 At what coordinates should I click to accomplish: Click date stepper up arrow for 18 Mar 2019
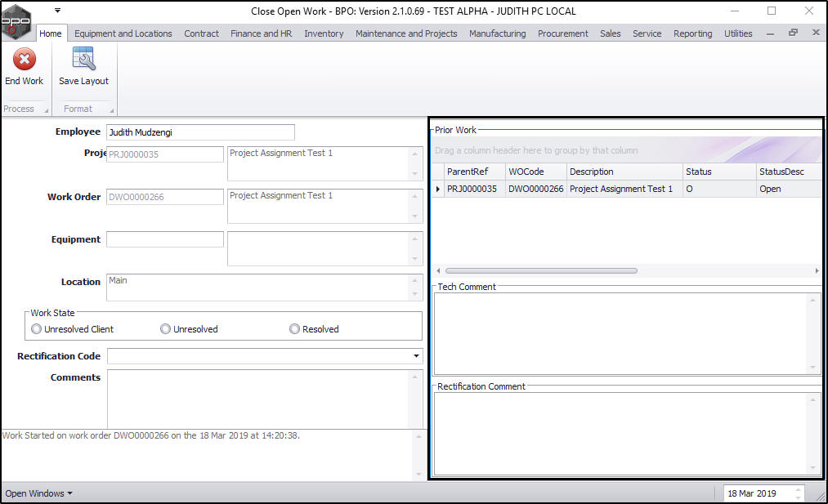[799, 490]
